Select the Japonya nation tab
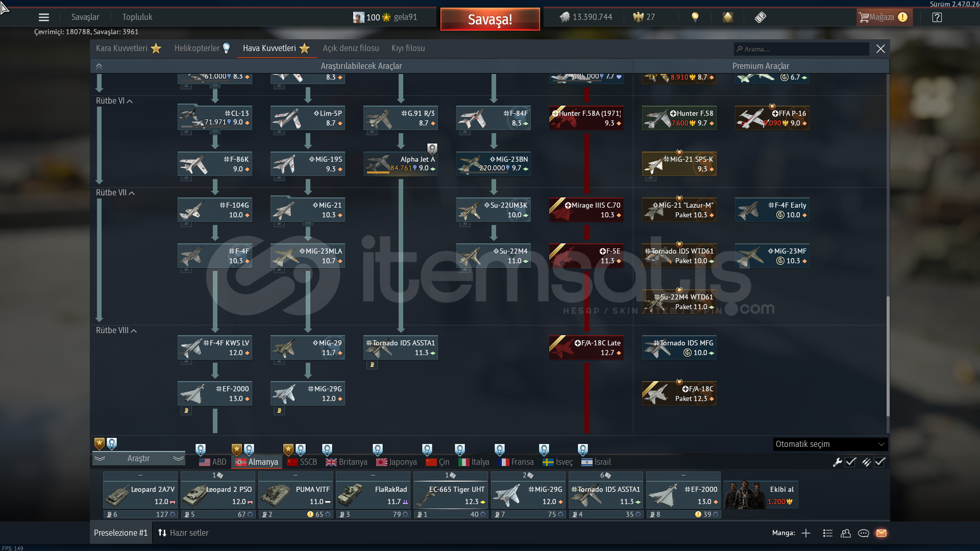 pos(397,462)
